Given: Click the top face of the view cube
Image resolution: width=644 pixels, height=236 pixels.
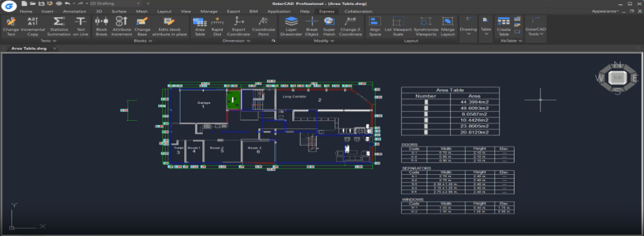Looking at the screenshot, I should [618, 78].
